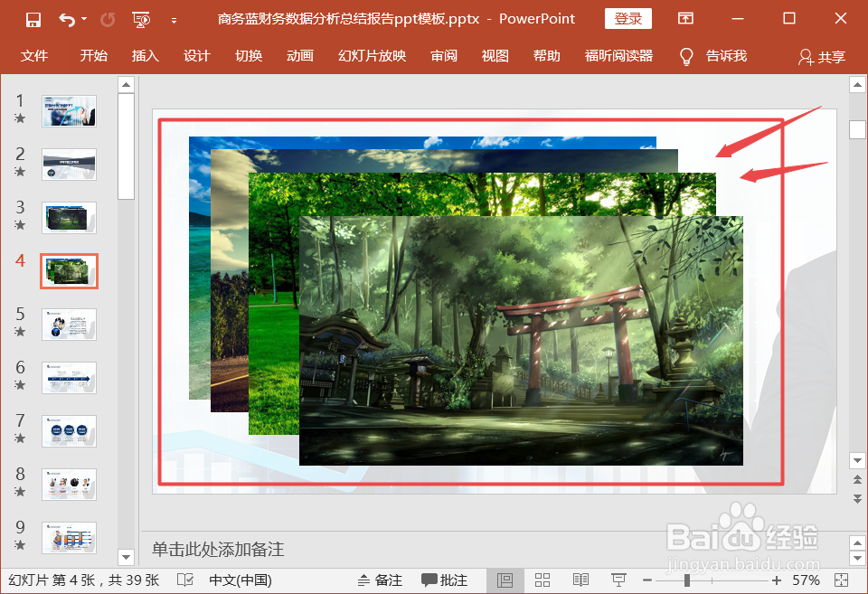Switch to Reading view icon
The height and width of the screenshot is (594, 868).
click(580, 580)
